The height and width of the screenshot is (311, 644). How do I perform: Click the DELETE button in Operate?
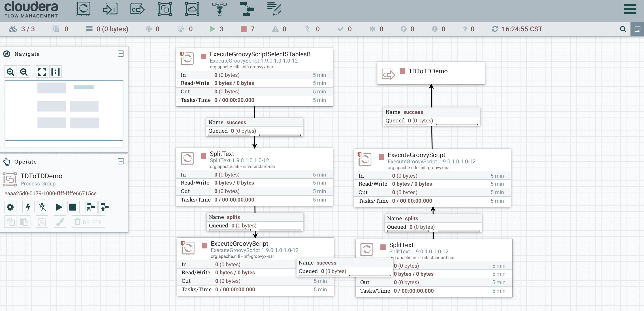point(88,222)
